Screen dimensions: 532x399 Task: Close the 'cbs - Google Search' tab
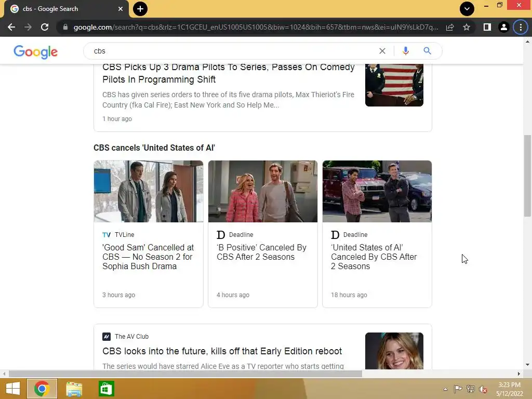(x=121, y=9)
